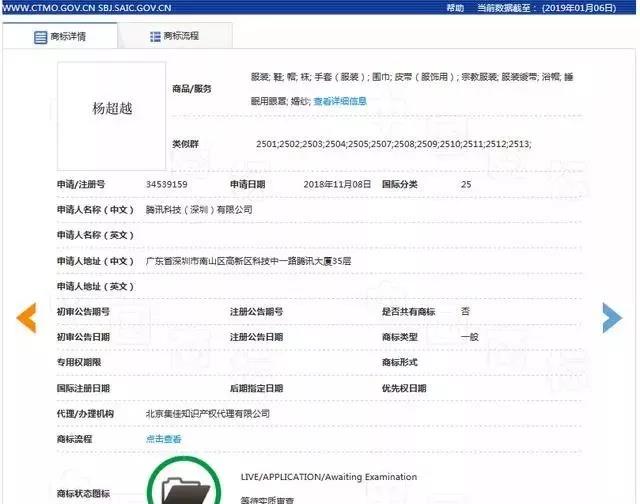Follow the 点击查看 trademark process link
Viewport: 640px width, 504px height.
click(x=164, y=438)
